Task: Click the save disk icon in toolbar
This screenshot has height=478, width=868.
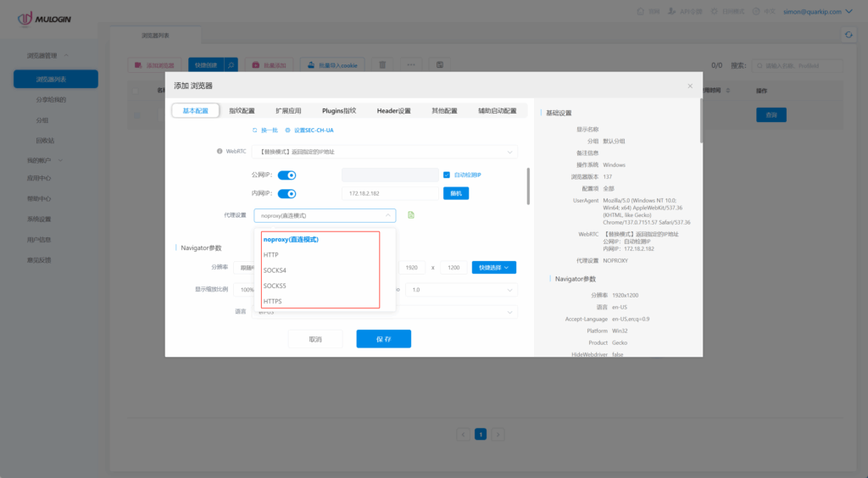Action: pyautogui.click(x=440, y=64)
